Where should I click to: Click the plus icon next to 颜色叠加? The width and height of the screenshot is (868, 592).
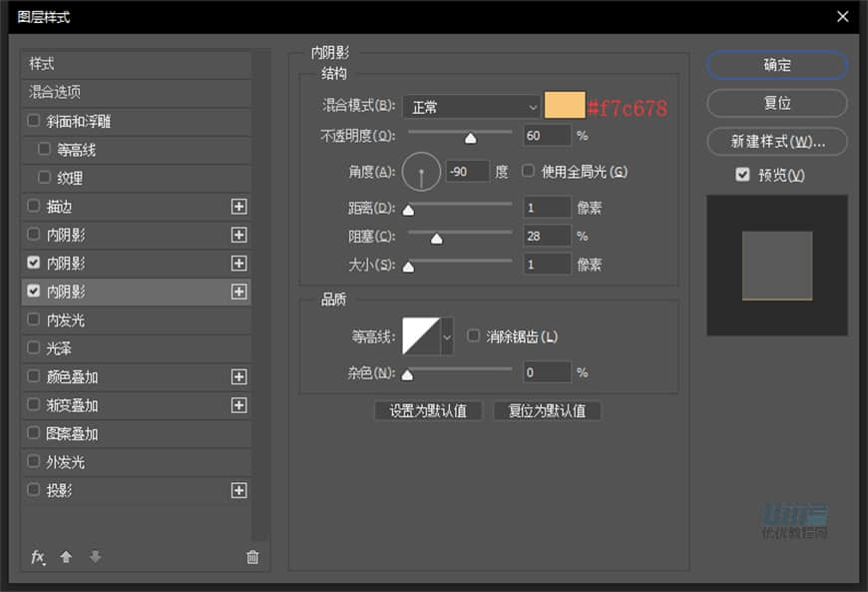(238, 376)
